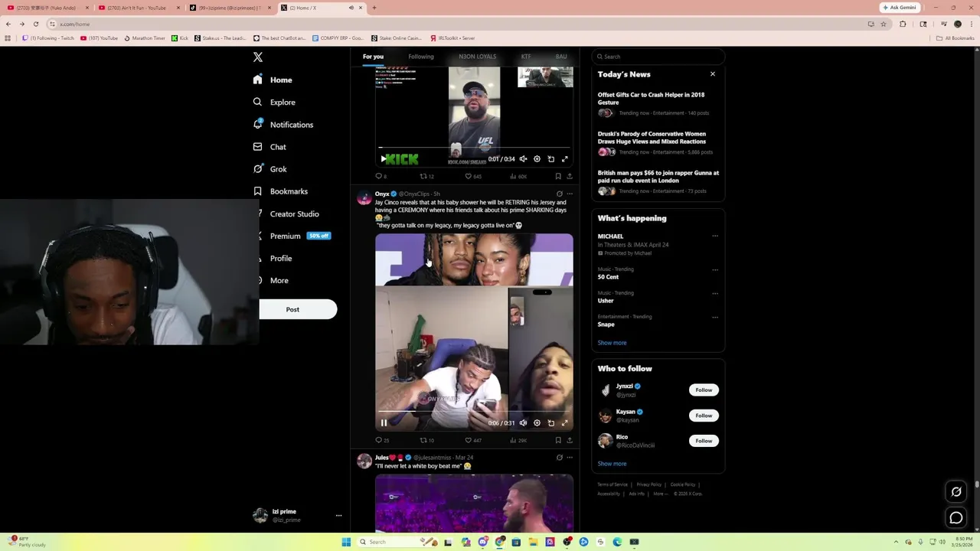The height and width of the screenshot is (551, 980).
Task: Open more options for Snape trend
Action: pos(715,317)
